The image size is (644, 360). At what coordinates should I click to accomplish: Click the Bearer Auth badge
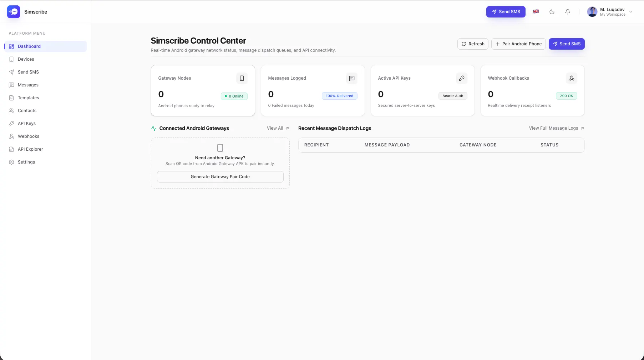click(453, 96)
